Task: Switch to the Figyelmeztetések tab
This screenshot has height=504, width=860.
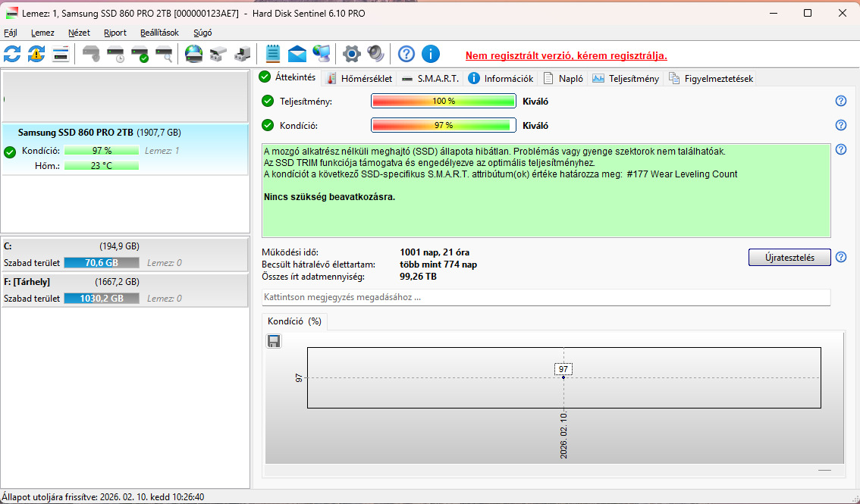Action: (x=711, y=78)
